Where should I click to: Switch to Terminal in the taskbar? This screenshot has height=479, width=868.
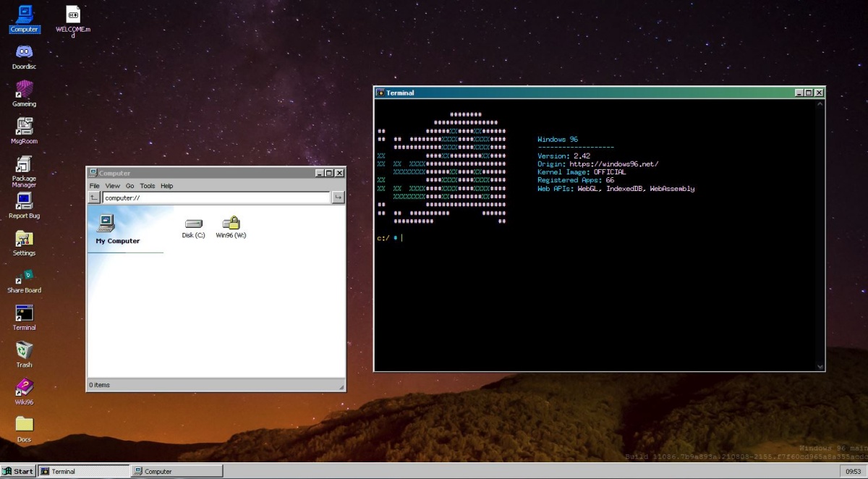point(82,471)
